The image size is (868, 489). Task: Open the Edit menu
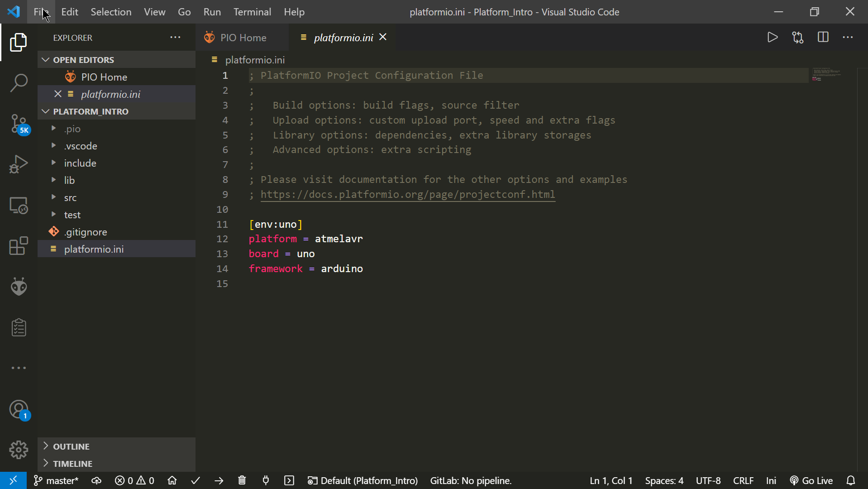point(70,12)
